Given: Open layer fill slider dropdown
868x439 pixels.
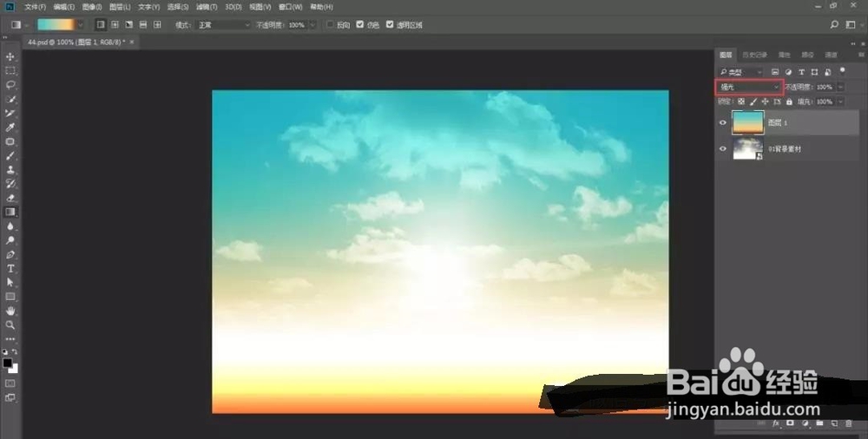Looking at the screenshot, I should pos(841,102).
